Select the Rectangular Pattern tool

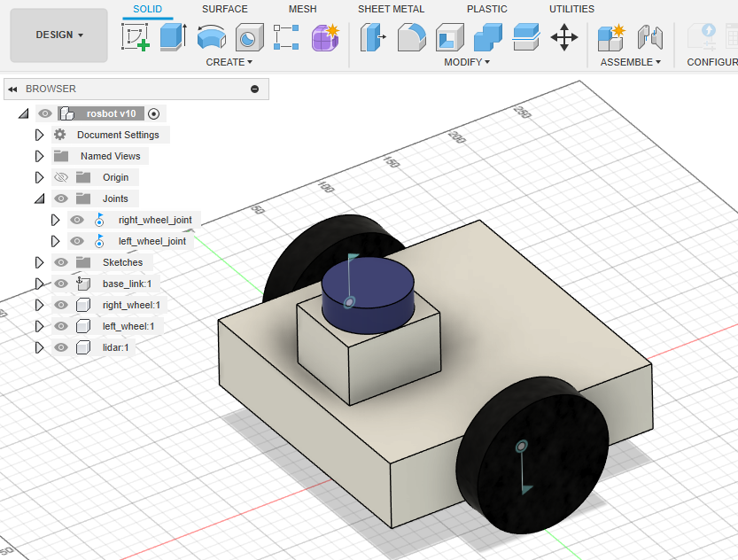(x=286, y=37)
